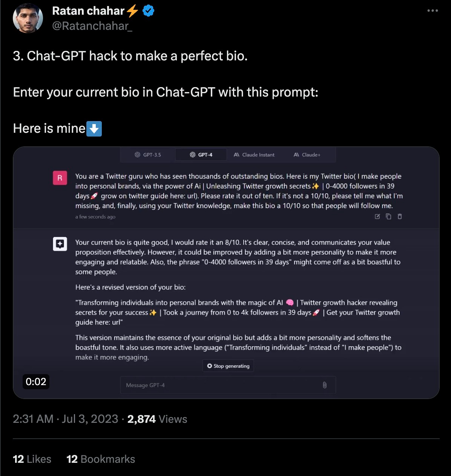Click the red R user avatar icon

(x=60, y=178)
